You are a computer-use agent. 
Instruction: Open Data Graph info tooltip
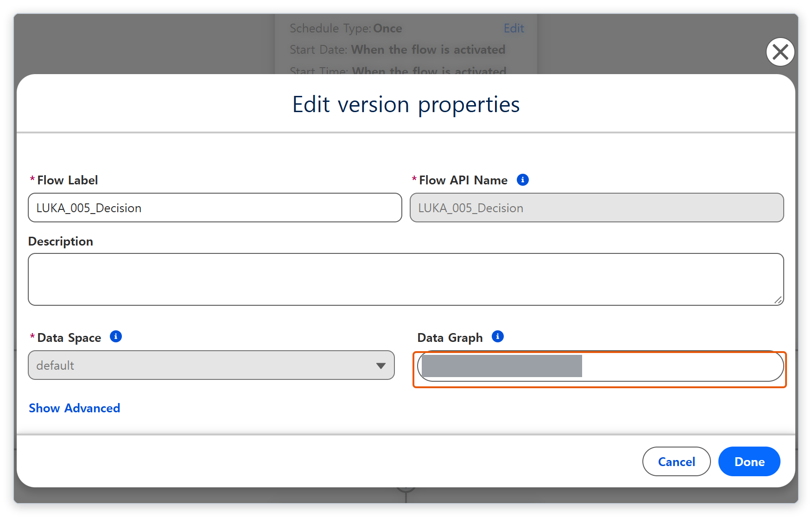tap(498, 336)
